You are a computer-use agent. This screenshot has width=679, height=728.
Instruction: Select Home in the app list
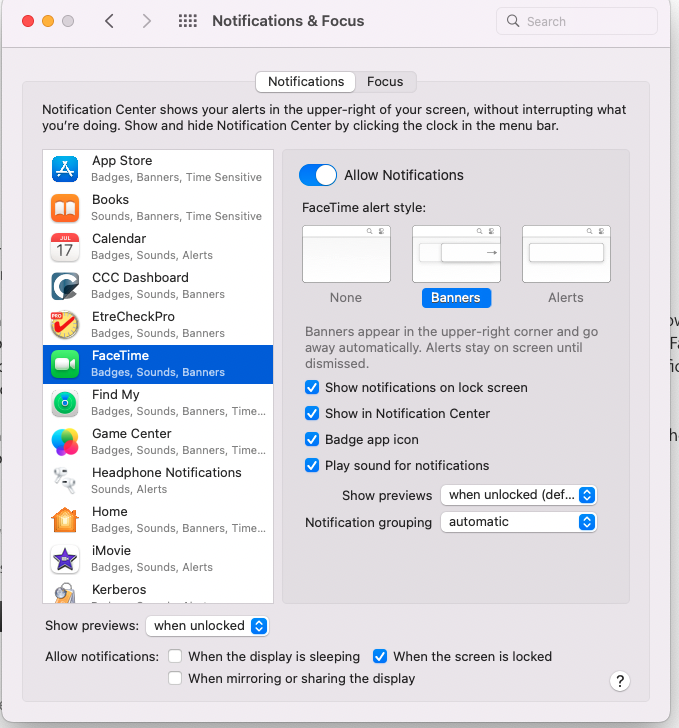158,520
